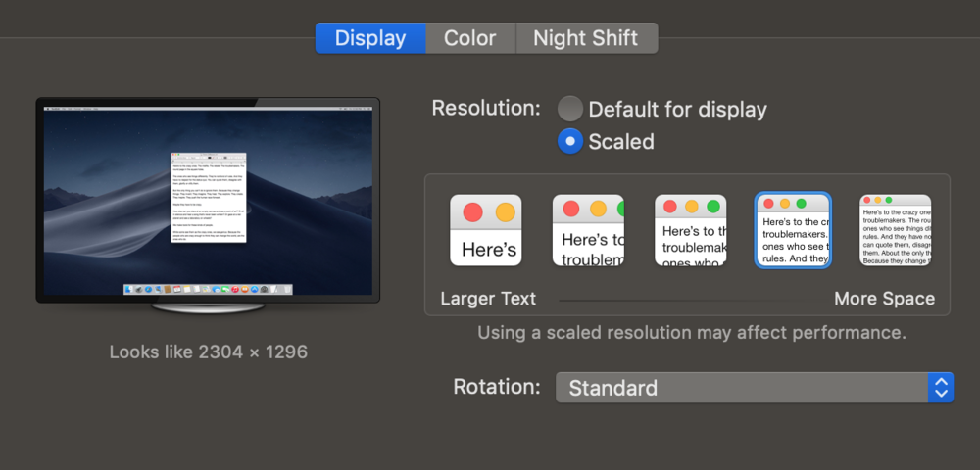The width and height of the screenshot is (980, 470).
Task: Click the Larger Text label
Action: (x=488, y=299)
